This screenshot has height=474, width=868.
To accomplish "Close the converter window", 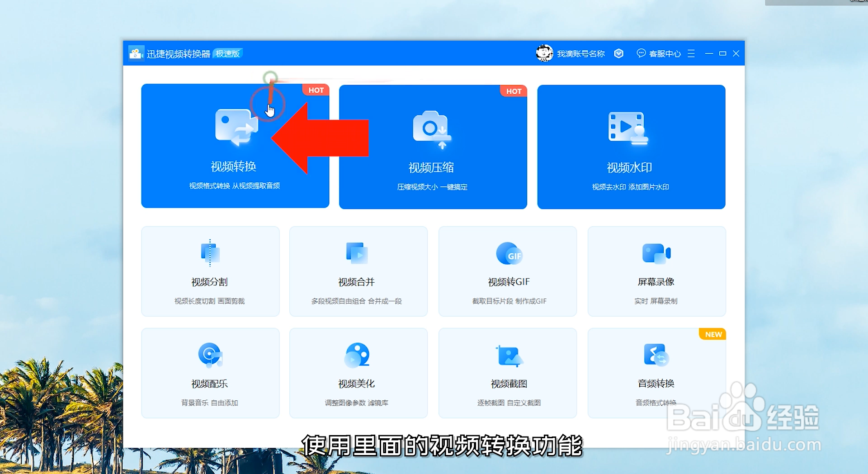I will click(736, 53).
